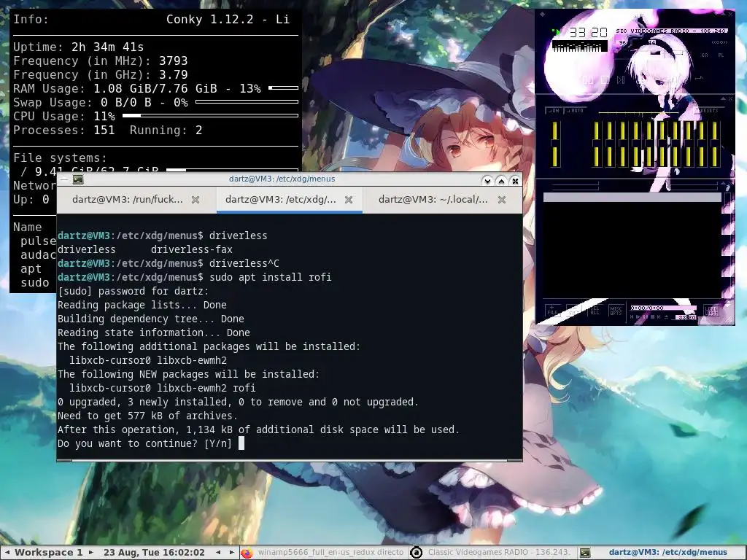Minimize the terminal window with the down-chevron button
This screenshot has width=747, height=560.
tap(487, 181)
